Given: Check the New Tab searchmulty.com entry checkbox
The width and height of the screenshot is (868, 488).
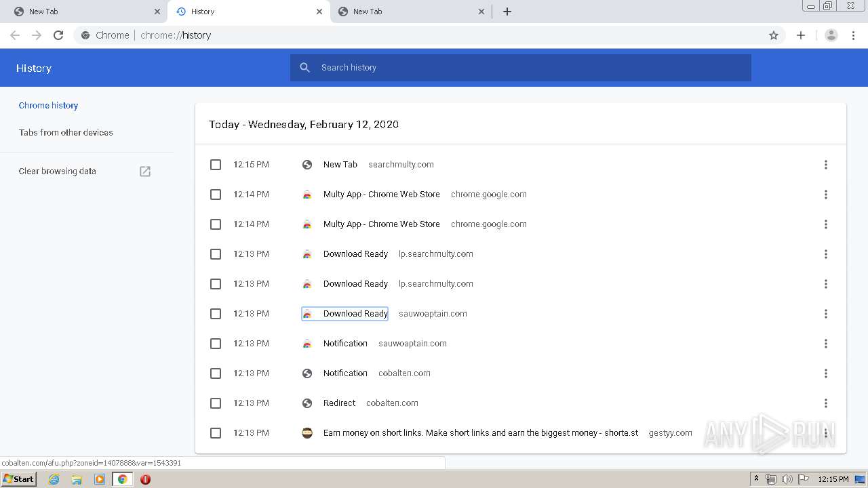Looking at the screenshot, I should 216,165.
